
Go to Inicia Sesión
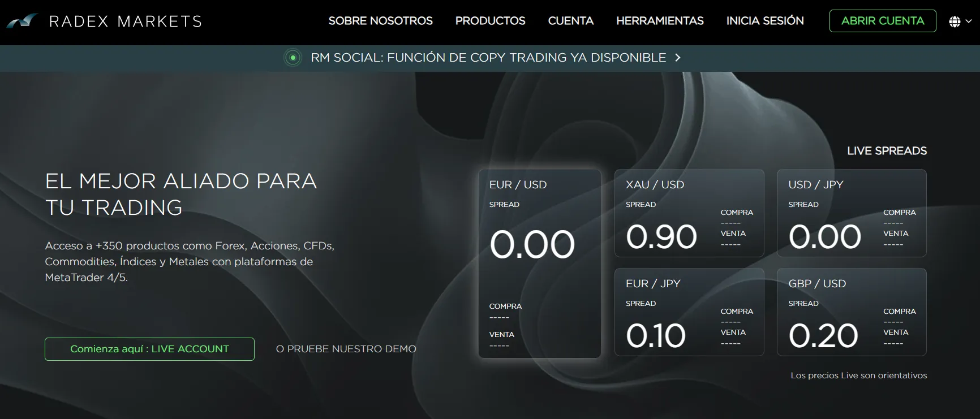tap(765, 21)
